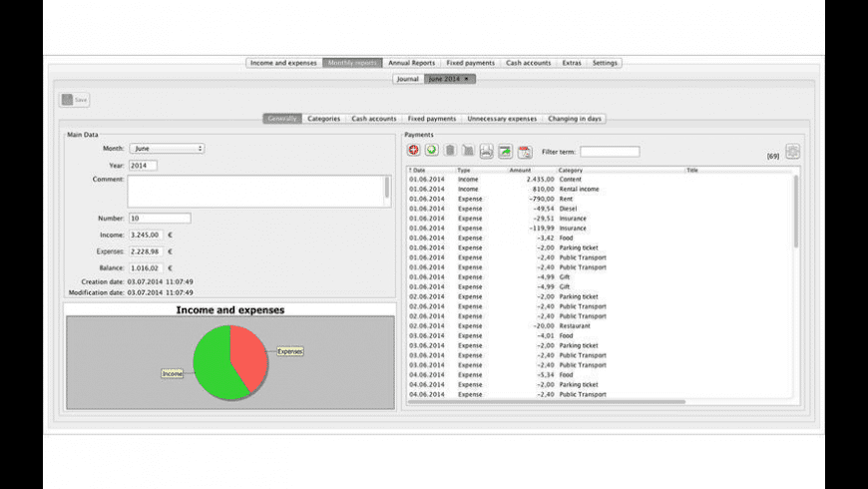Image resolution: width=868 pixels, height=489 pixels.
Task: Click the trash delete payment icon
Action: (x=450, y=150)
